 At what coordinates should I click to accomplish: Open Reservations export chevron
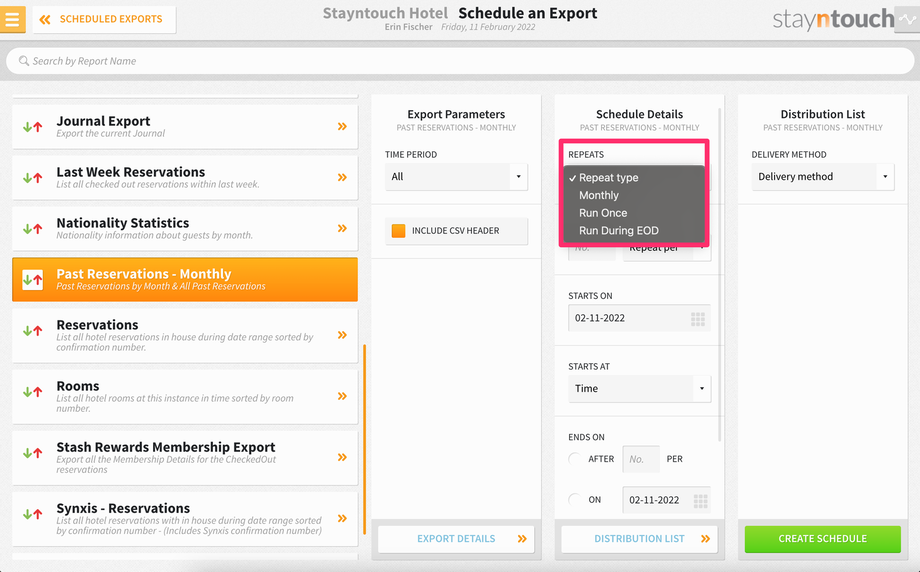(x=342, y=335)
